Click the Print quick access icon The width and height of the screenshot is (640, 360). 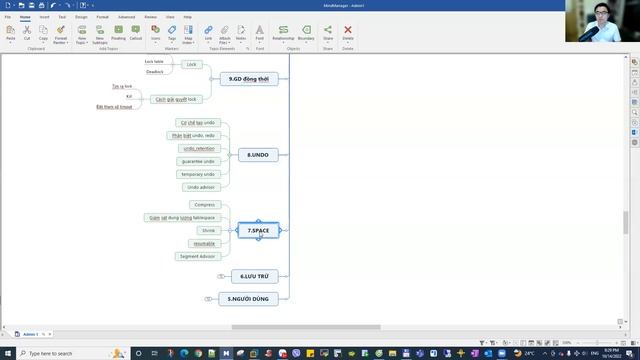pos(41,5)
